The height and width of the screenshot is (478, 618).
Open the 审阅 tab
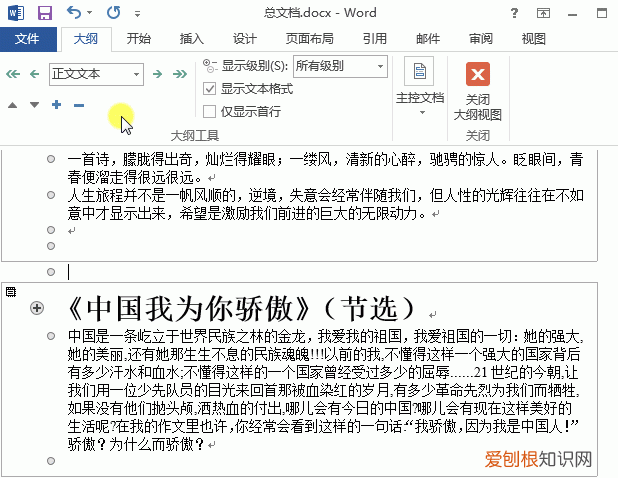(480, 39)
